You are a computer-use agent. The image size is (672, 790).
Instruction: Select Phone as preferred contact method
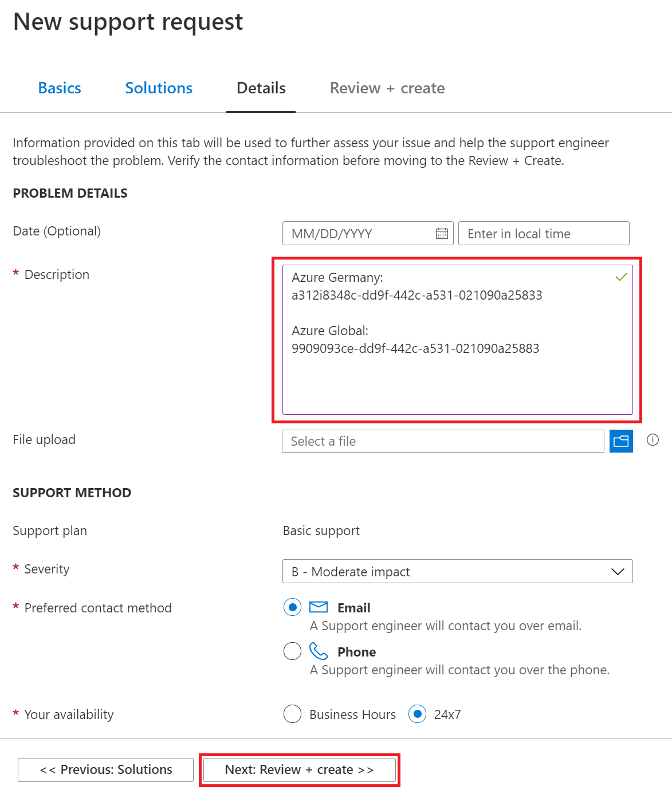[292, 651]
